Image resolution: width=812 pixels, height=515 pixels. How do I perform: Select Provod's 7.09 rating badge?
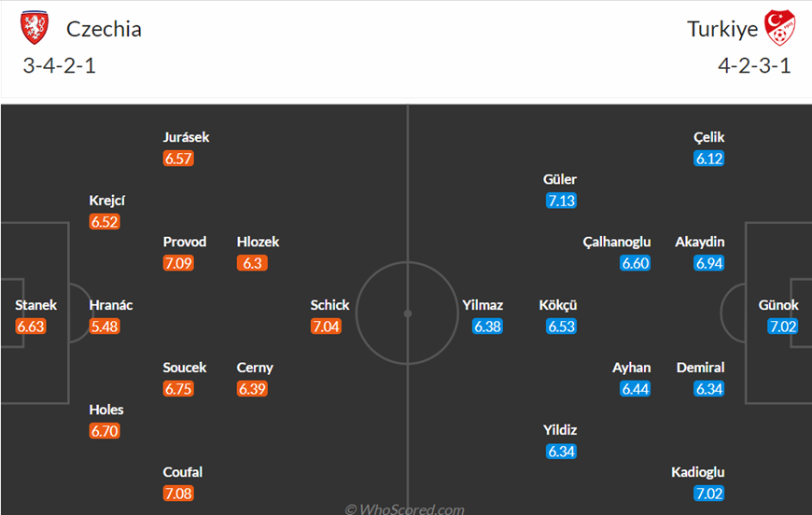pos(178,263)
